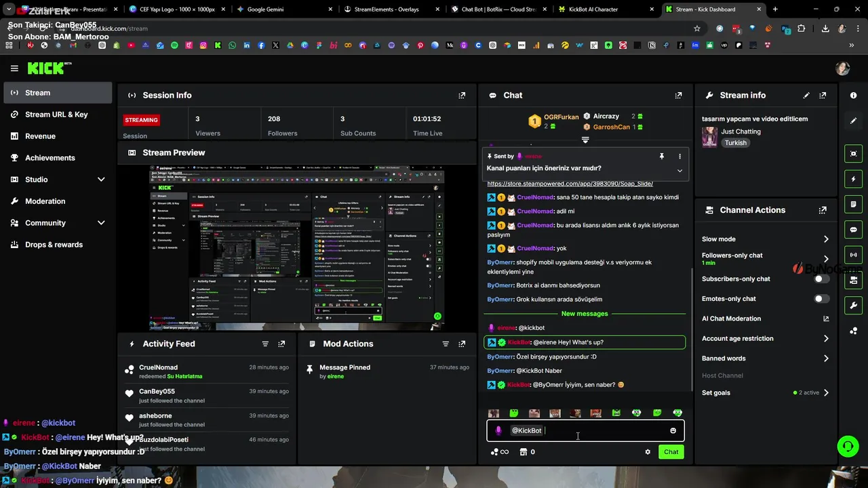The height and width of the screenshot is (488, 868).
Task: Pop out the Session Info panel
Action: tap(462, 96)
